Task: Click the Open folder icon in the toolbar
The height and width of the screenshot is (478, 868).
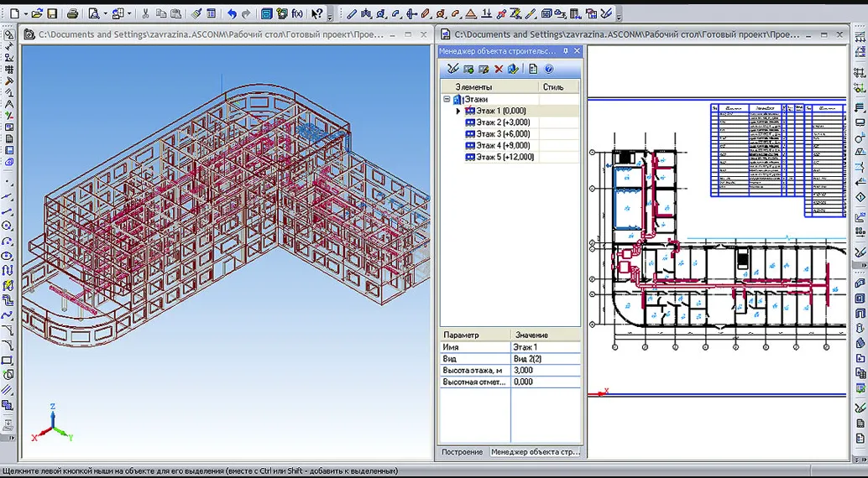Action: click(37, 13)
